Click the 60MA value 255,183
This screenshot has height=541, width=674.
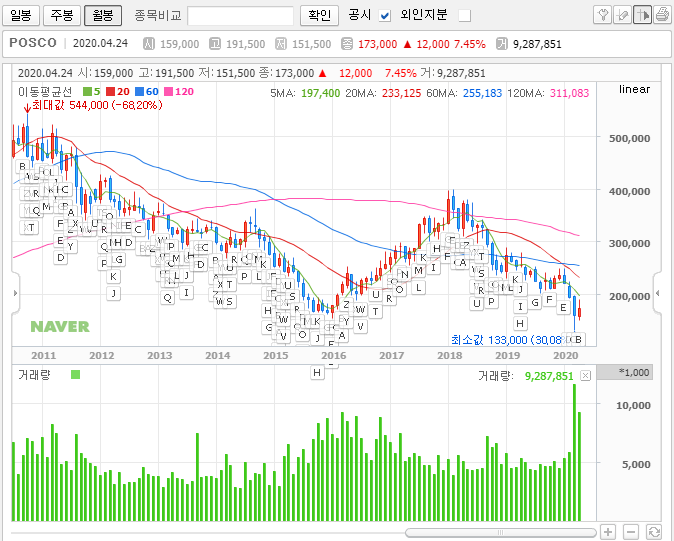coord(482,93)
